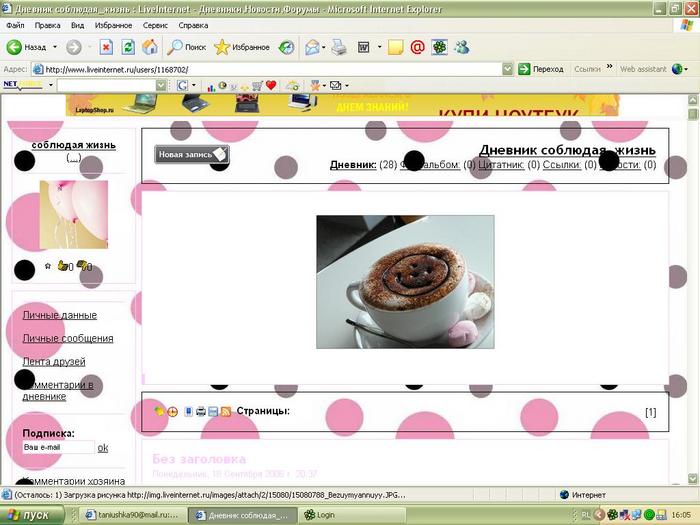Expand the Ссылки links chevron
Screen dimensions: 700x525
[609, 67]
